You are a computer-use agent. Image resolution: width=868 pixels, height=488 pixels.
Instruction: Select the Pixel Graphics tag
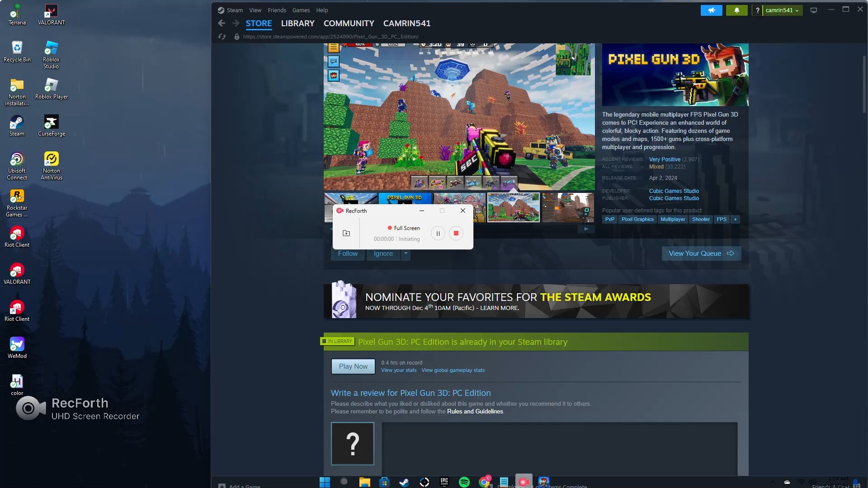pos(637,219)
